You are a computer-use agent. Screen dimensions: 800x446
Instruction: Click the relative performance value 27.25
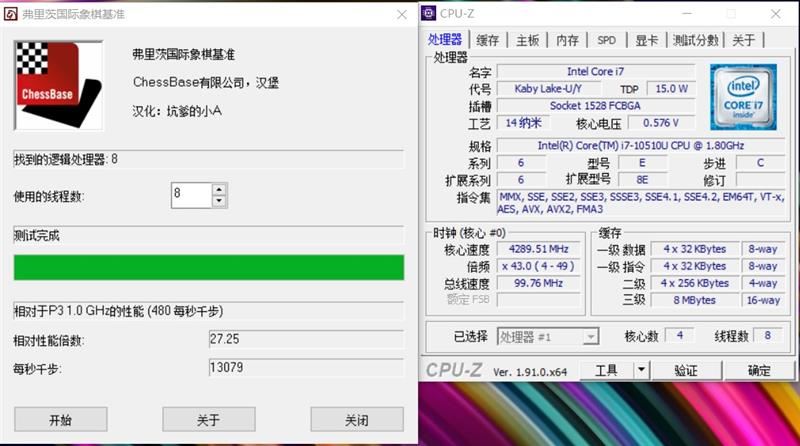[306, 339]
